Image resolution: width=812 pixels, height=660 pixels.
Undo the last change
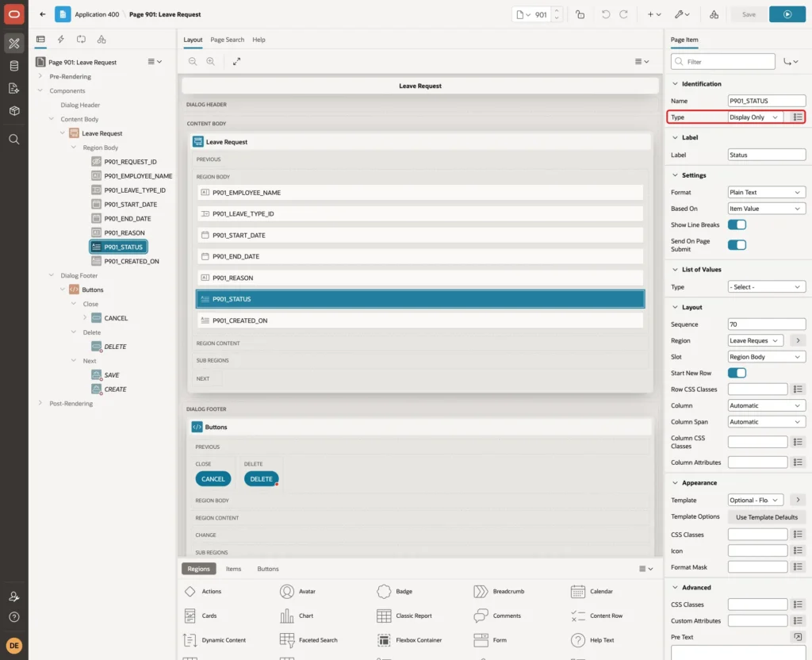[605, 14]
